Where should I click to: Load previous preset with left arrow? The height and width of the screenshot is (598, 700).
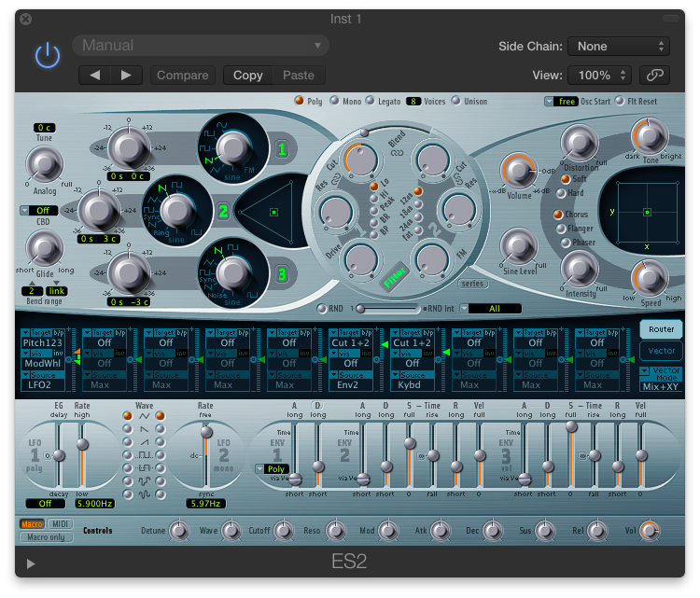point(94,75)
